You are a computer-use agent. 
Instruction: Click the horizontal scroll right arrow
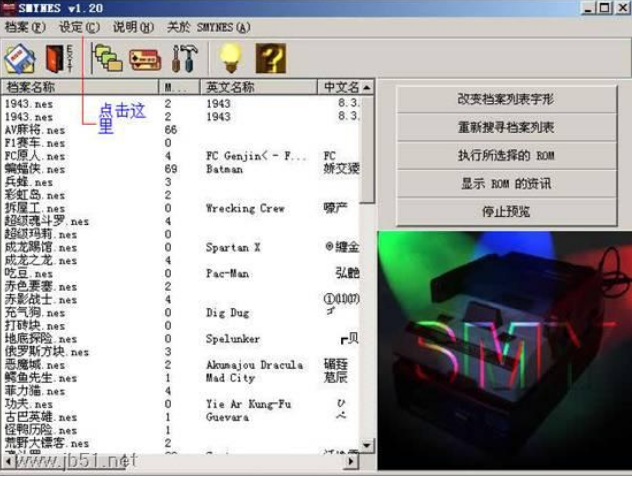click(351, 461)
